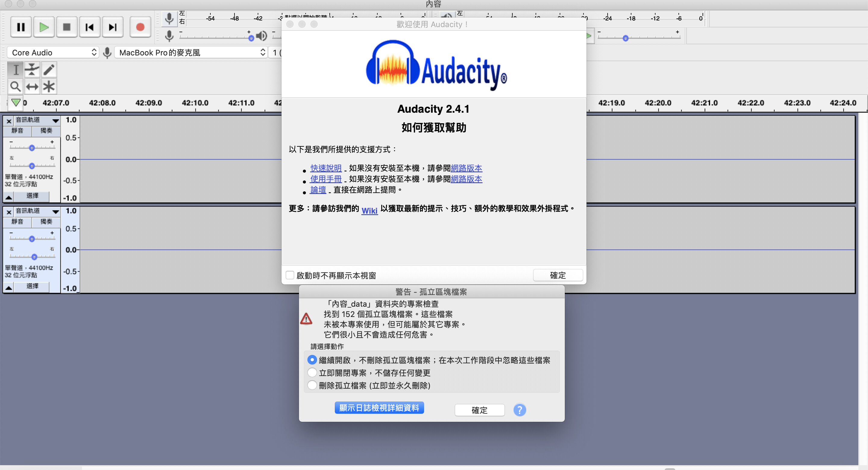
Task: Adjust second track gain slider
Action: [32, 239]
